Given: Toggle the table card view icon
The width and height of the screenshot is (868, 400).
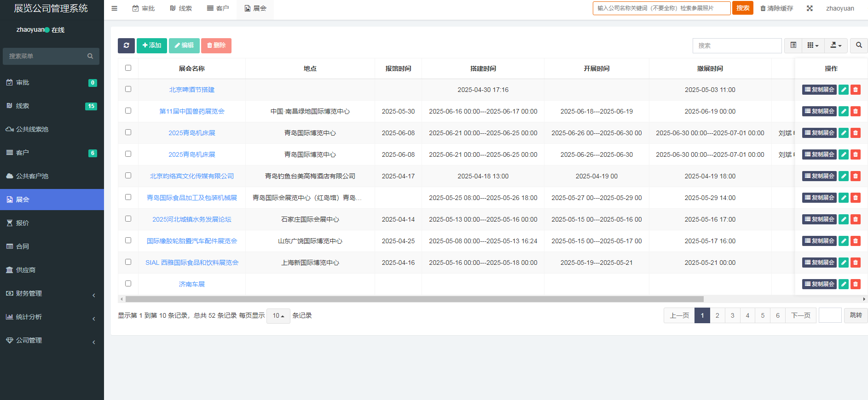Looking at the screenshot, I should click(793, 46).
